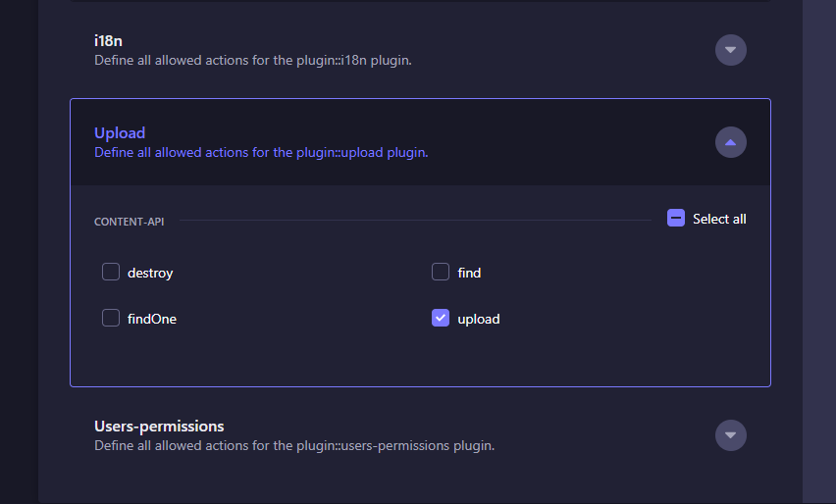The image size is (836, 504).
Task: Collapse the Upload section arrow
Action: coord(730,142)
